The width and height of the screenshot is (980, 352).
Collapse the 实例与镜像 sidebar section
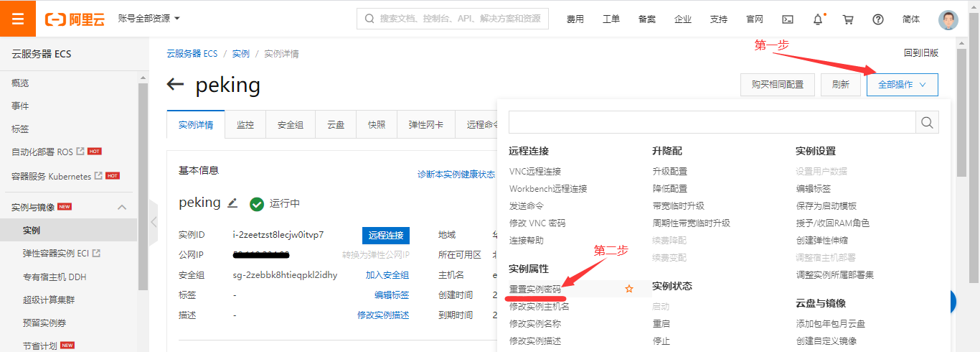pyautogui.click(x=121, y=208)
